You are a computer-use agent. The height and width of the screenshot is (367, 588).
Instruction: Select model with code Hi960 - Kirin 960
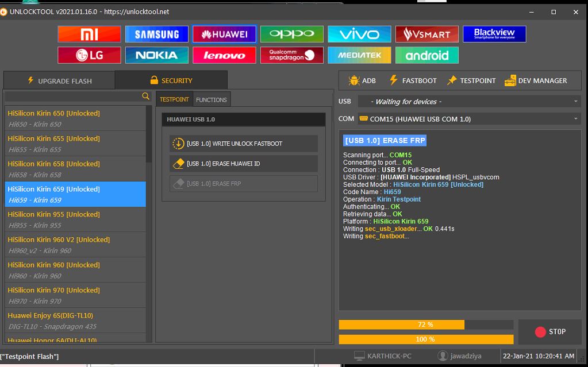75,270
